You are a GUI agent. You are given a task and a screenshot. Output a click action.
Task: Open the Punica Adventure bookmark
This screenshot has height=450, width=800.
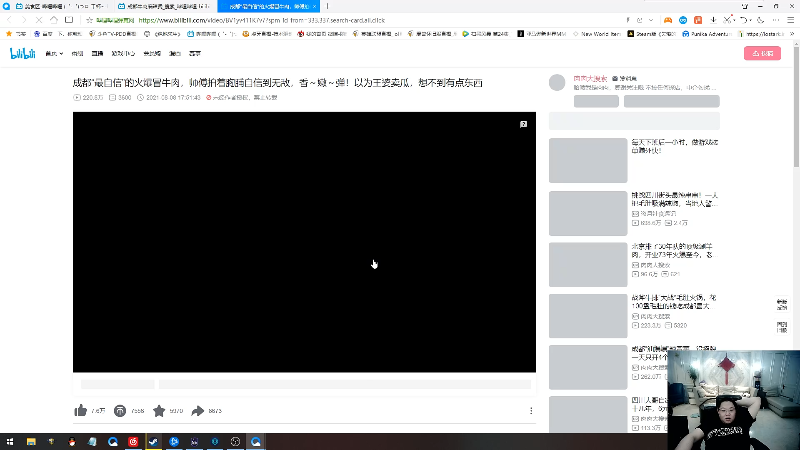pyautogui.click(x=707, y=34)
